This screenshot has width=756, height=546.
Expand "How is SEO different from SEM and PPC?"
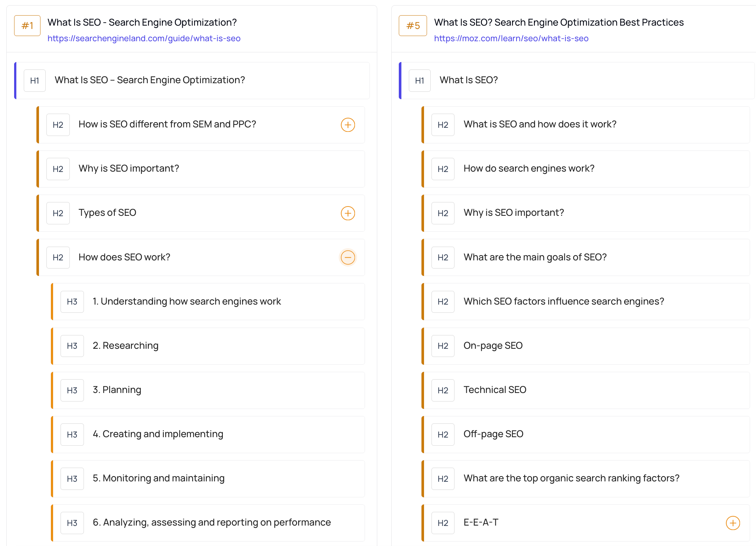pyautogui.click(x=348, y=125)
